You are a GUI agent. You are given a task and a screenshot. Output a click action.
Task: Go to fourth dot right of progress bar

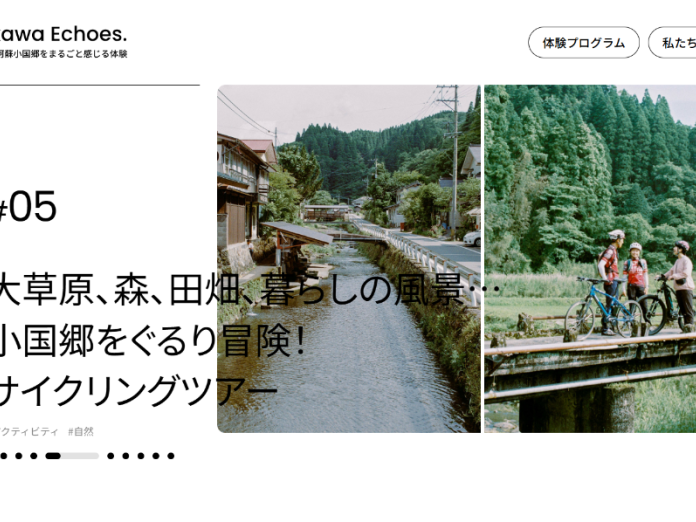tap(156, 456)
